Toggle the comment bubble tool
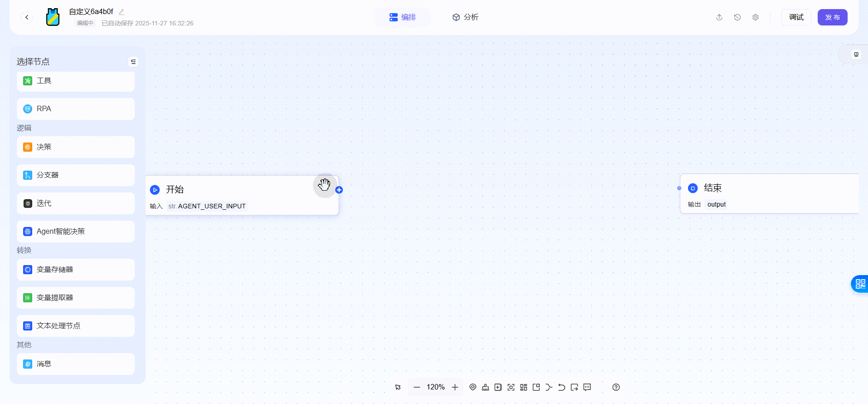The height and width of the screenshot is (404, 868). 587,387
